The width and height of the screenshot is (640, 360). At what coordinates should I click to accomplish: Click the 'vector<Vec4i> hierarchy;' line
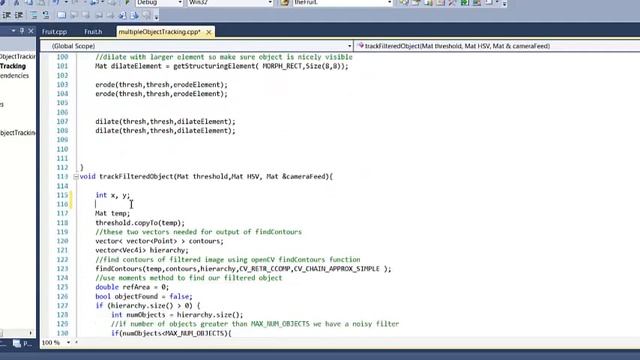142,250
